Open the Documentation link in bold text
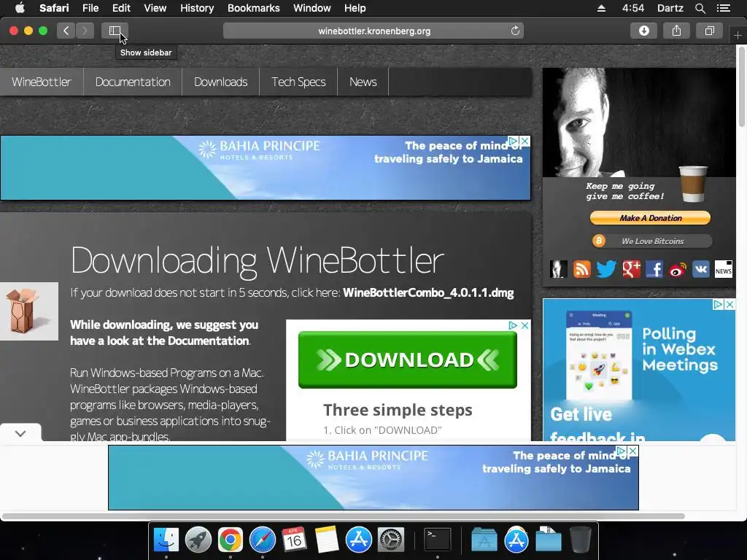Viewport: 747px width, 560px height. pos(208,341)
